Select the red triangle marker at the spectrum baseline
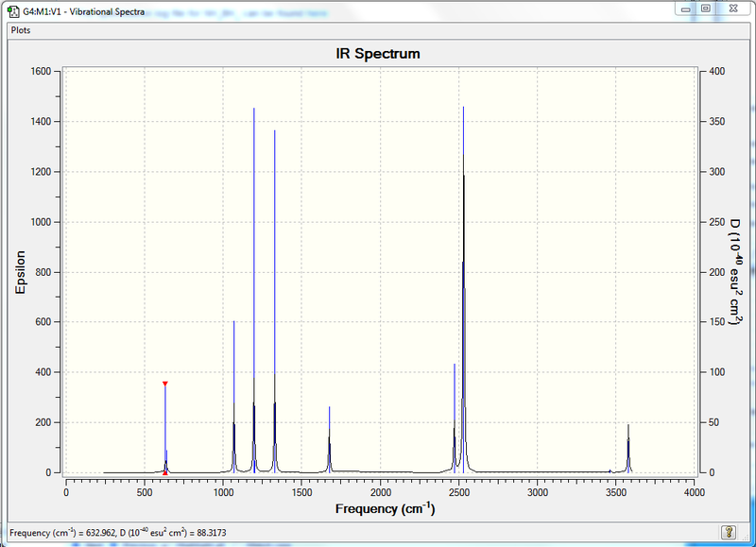The height and width of the screenshot is (547, 756). 164,473
